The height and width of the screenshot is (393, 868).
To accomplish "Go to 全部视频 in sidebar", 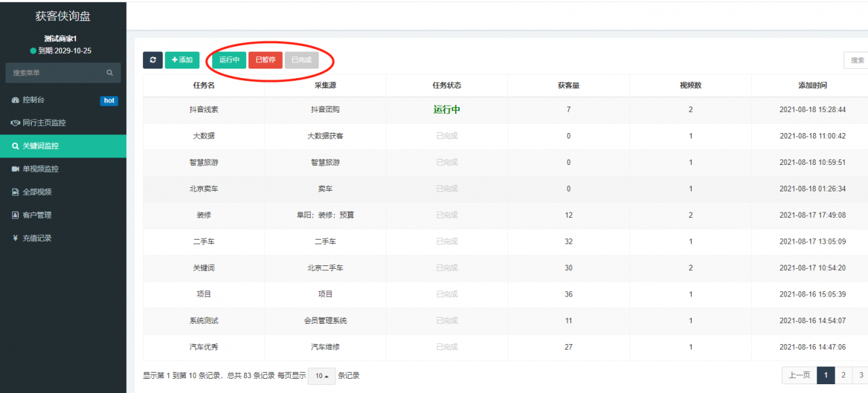I will 37,192.
